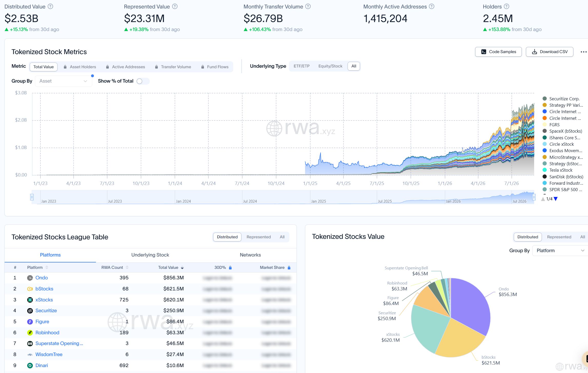Toggle Exodus Movem... legend series
The height and width of the screenshot is (373, 588).
pyautogui.click(x=562, y=151)
